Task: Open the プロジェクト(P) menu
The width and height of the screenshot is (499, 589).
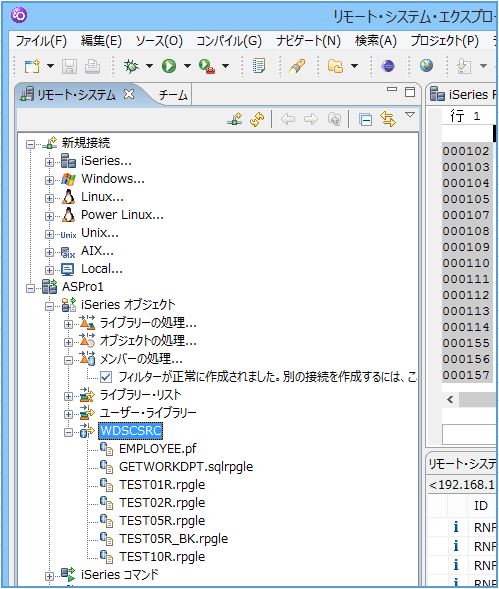Action: pyautogui.click(x=445, y=41)
